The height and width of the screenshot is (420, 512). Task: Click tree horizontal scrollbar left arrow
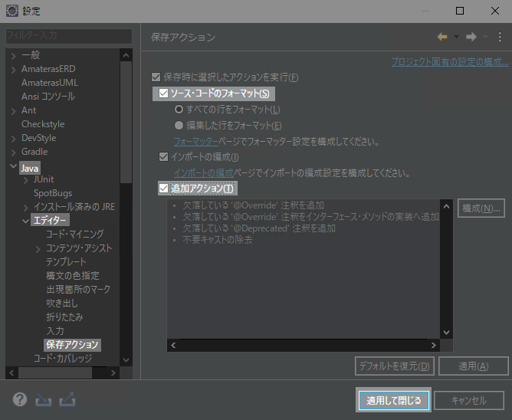[11, 372]
